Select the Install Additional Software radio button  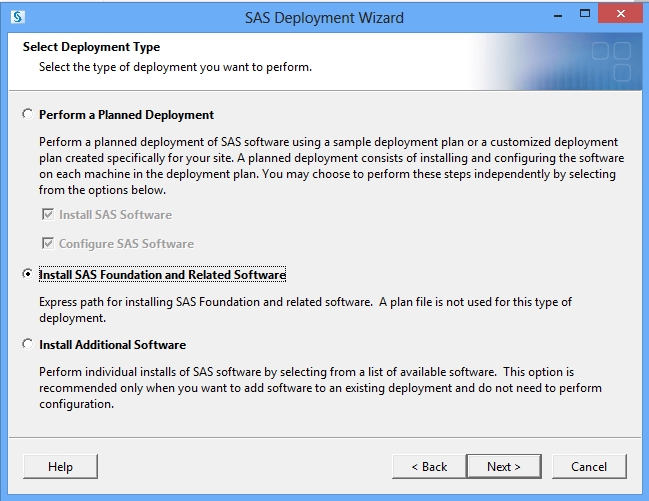28,344
